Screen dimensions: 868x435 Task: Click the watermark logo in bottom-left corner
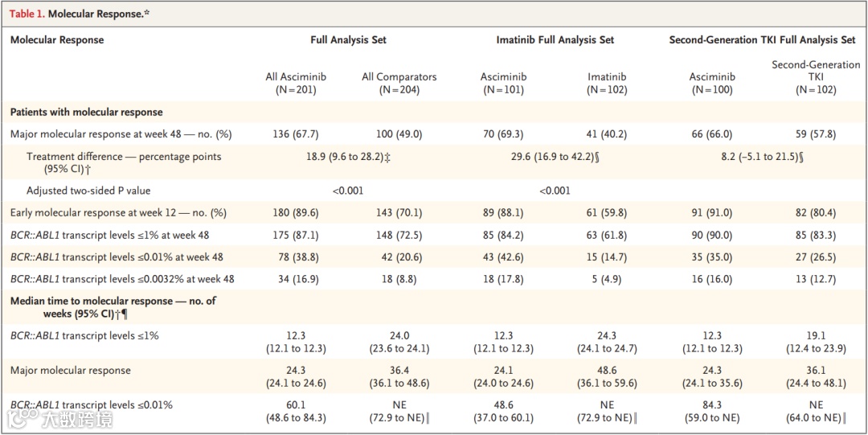pyautogui.click(x=62, y=419)
